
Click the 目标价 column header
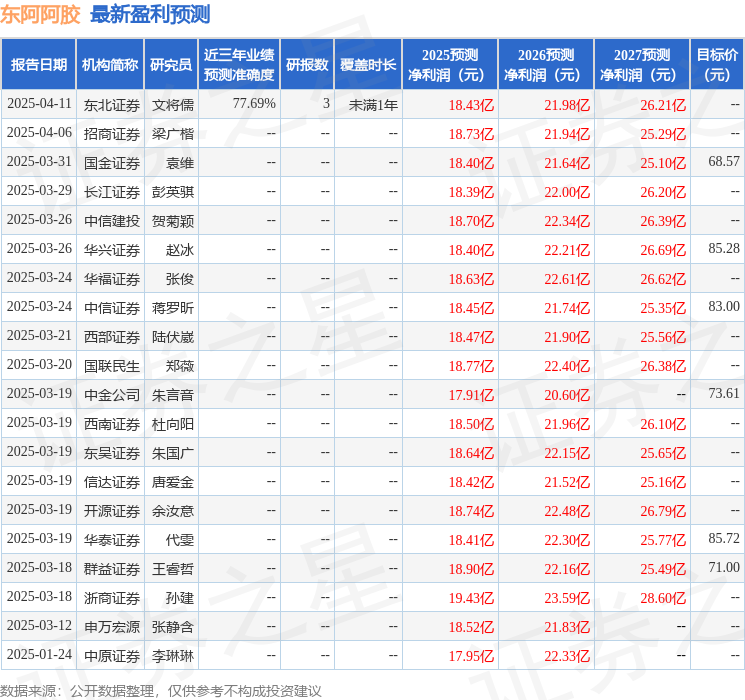pyautogui.click(x=716, y=65)
